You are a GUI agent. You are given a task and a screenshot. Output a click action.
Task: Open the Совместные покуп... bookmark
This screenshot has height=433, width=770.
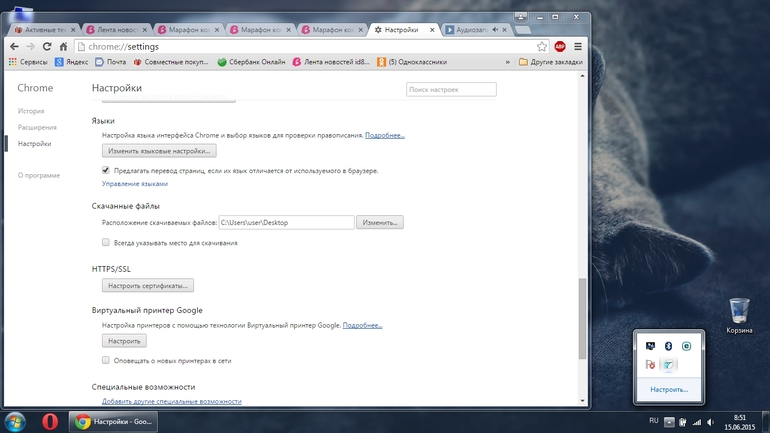171,62
